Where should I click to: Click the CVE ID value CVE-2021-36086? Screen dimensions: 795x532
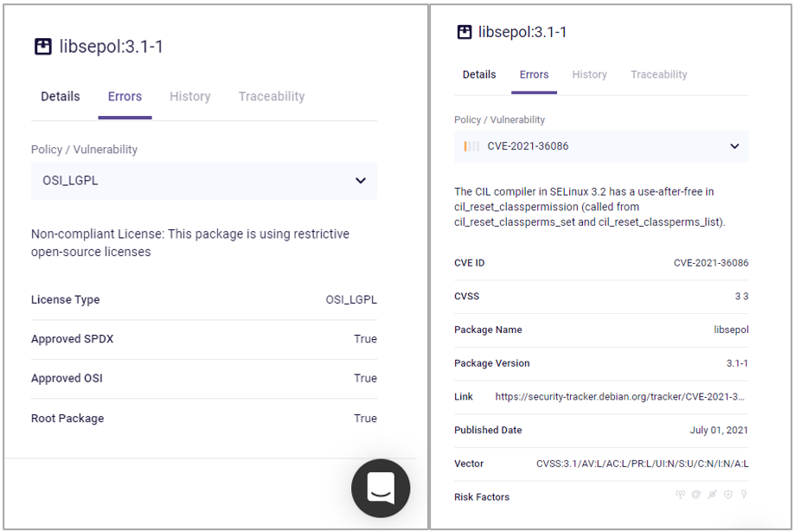click(711, 263)
